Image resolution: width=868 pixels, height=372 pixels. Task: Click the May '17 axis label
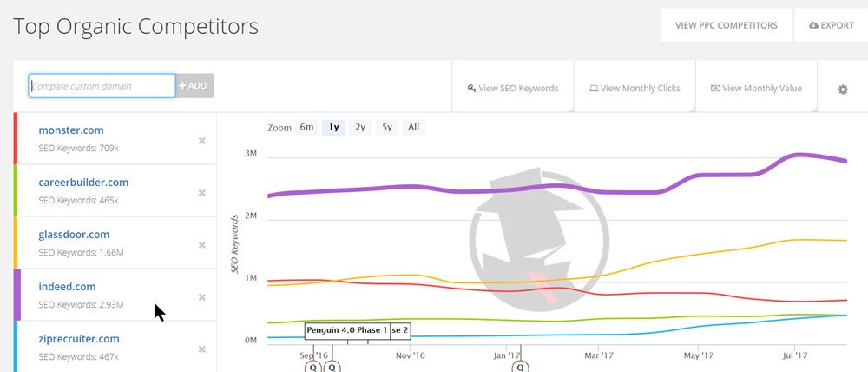click(699, 355)
